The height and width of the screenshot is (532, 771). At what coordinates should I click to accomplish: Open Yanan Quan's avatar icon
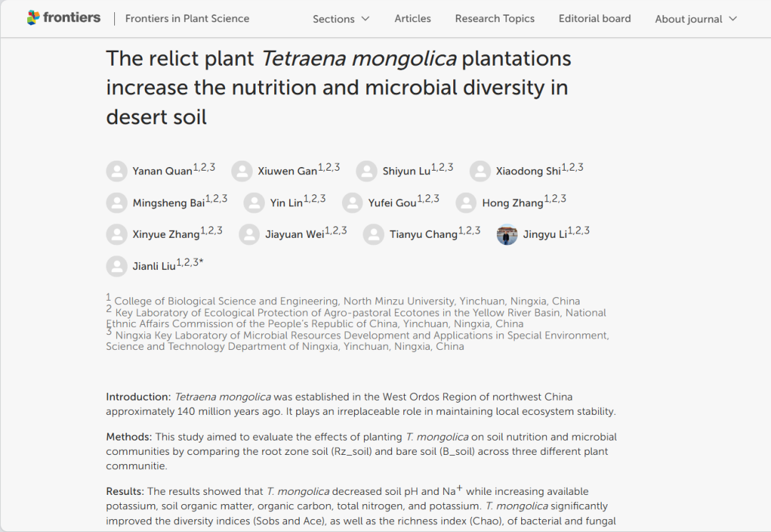pyautogui.click(x=116, y=171)
